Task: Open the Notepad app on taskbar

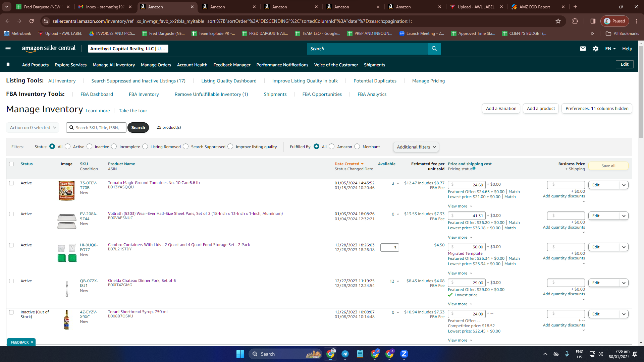Action: [x=360, y=354]
